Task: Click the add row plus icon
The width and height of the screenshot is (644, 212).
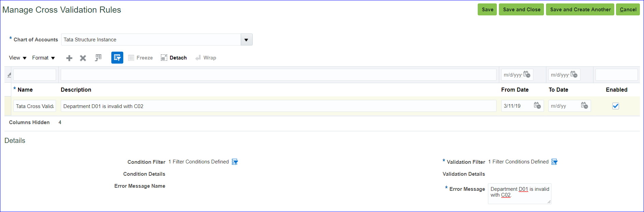Action: (x=69, y=58)
